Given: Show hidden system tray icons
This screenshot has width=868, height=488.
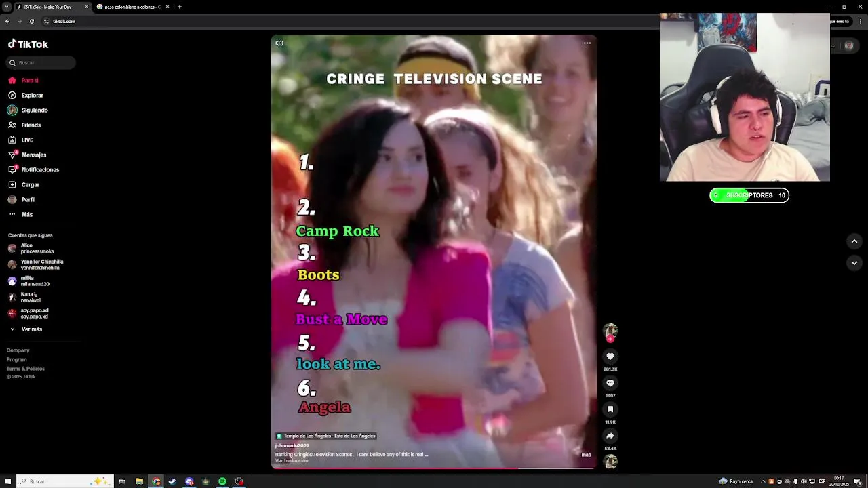Looking at the screenshot, I should pos(763,481).
